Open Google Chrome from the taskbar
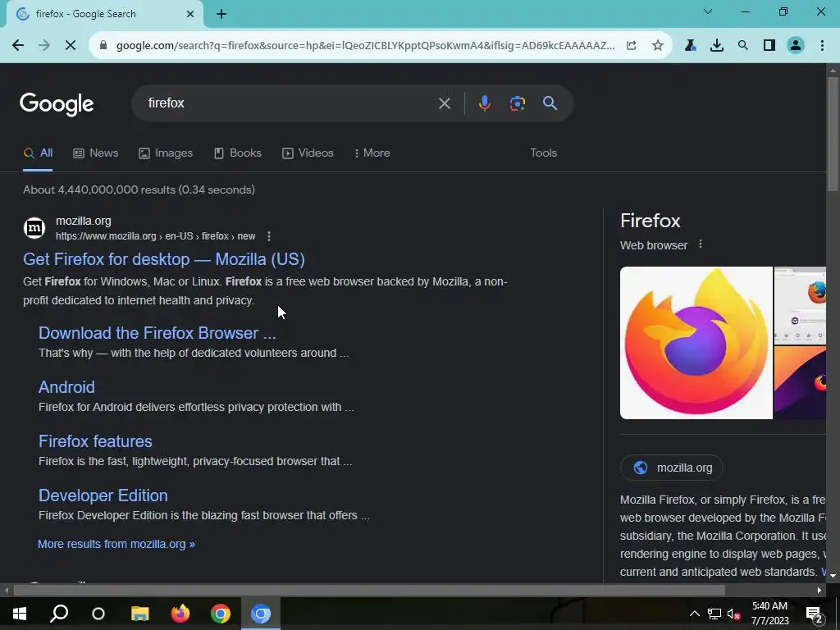This screenshot has height=630, width=840. coord(220,614)
